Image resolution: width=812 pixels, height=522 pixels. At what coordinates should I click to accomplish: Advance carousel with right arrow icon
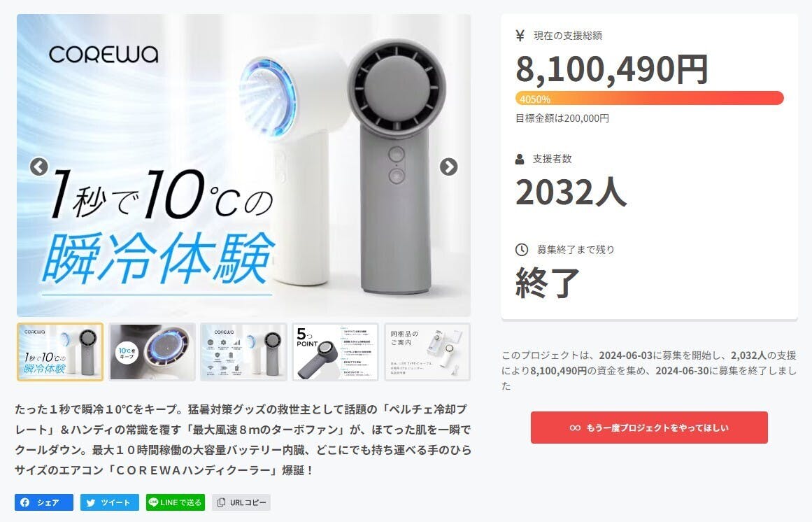448,167
